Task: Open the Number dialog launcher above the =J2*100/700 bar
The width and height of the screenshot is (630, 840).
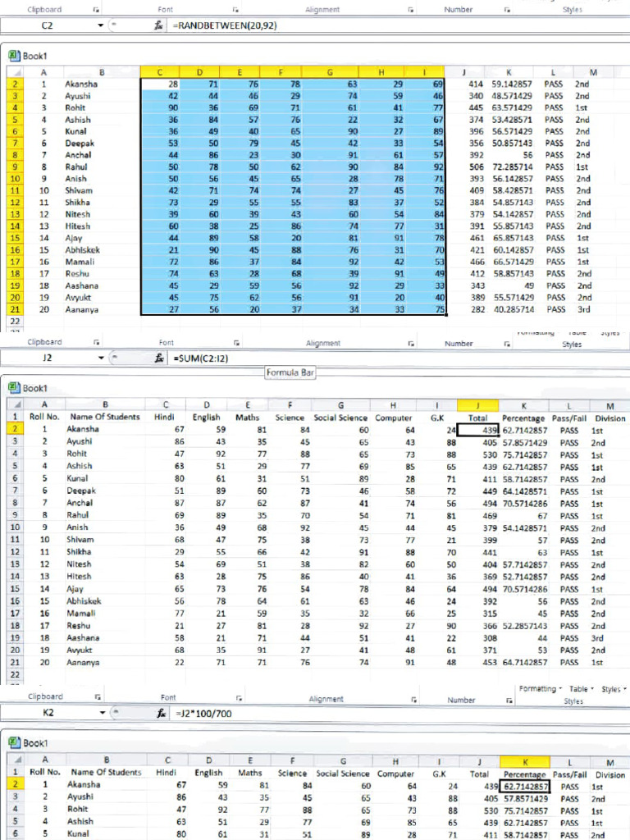Action: 509,701
